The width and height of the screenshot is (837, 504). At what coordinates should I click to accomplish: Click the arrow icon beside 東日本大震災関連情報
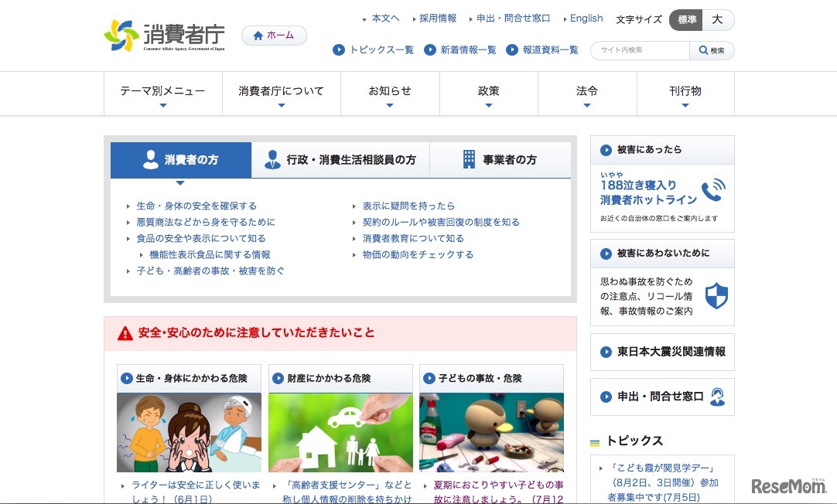606,352
